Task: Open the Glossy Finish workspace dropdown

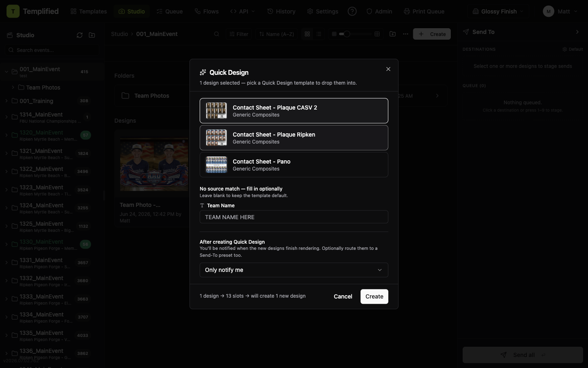Action: click(498, 11)
